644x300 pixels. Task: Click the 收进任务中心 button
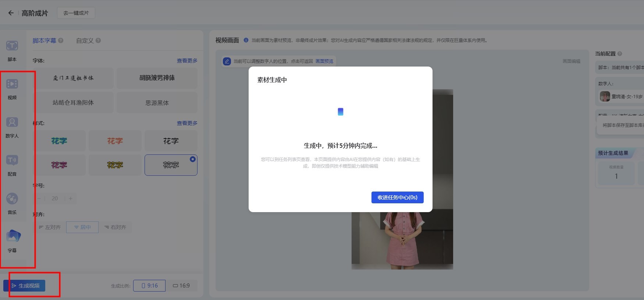pyautogui.click(x=397, y=197)
